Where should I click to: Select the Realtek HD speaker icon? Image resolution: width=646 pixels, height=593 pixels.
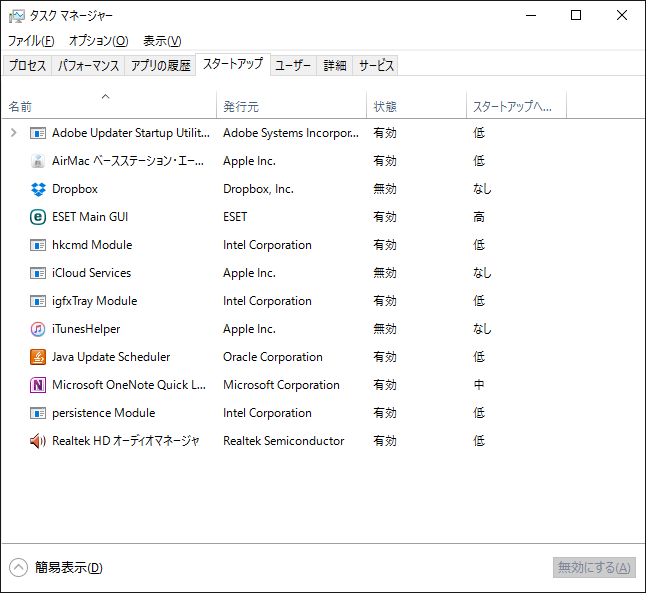pos(38,441)
